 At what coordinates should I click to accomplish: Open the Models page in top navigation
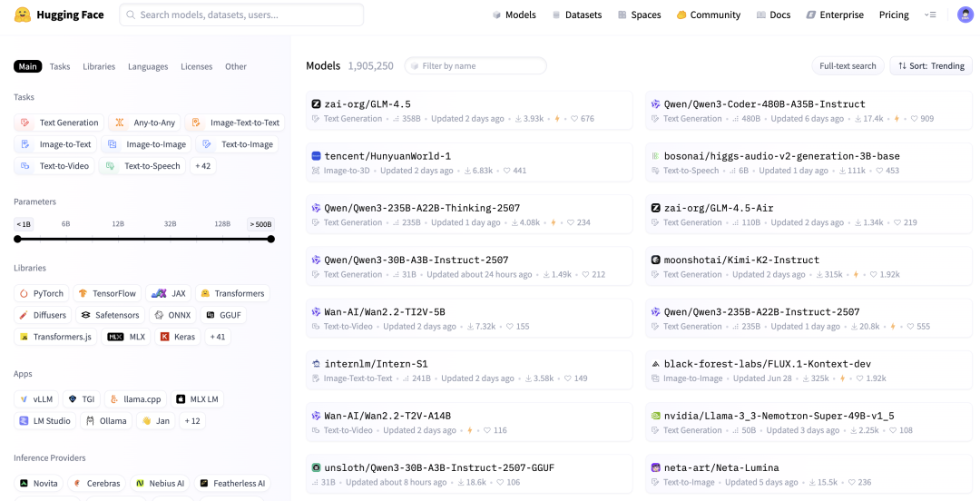click(514, 15)
